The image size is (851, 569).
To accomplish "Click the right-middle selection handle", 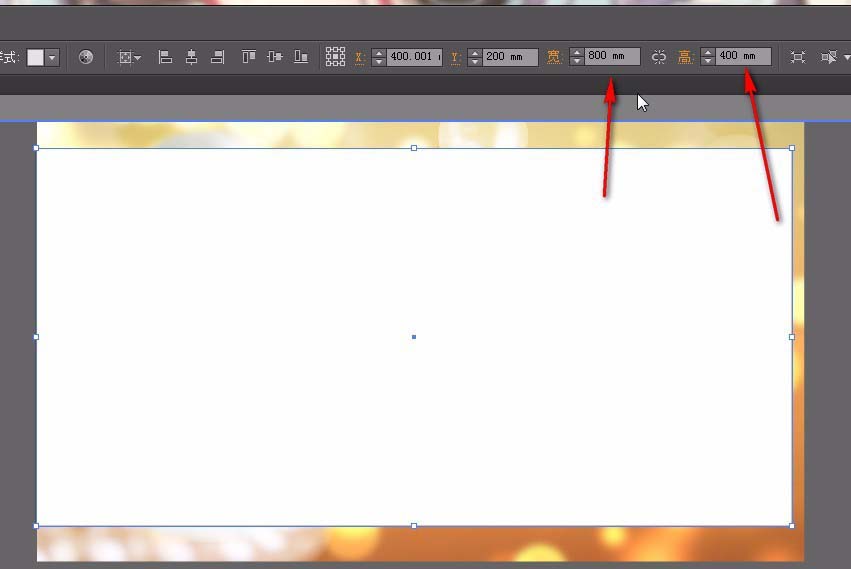I will point(792,337).
